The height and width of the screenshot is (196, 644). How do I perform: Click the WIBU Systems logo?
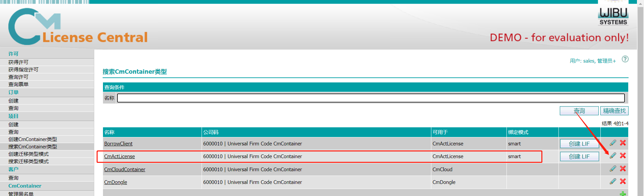click(x=613, y=16)
